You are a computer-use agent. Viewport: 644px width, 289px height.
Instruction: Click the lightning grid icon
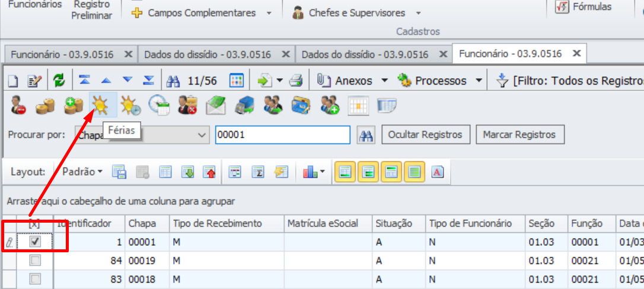[281, 172]
